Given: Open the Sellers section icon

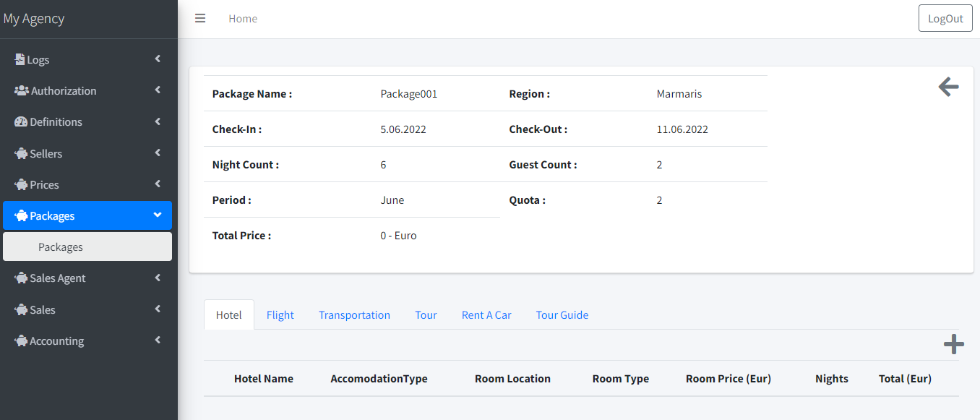Looking at the screenshot, I should (x=21, y=153).
